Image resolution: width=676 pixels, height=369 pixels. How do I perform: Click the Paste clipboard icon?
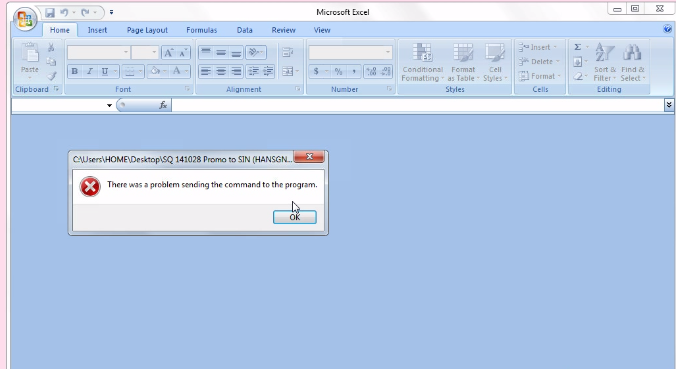click(x=30, y=52)
